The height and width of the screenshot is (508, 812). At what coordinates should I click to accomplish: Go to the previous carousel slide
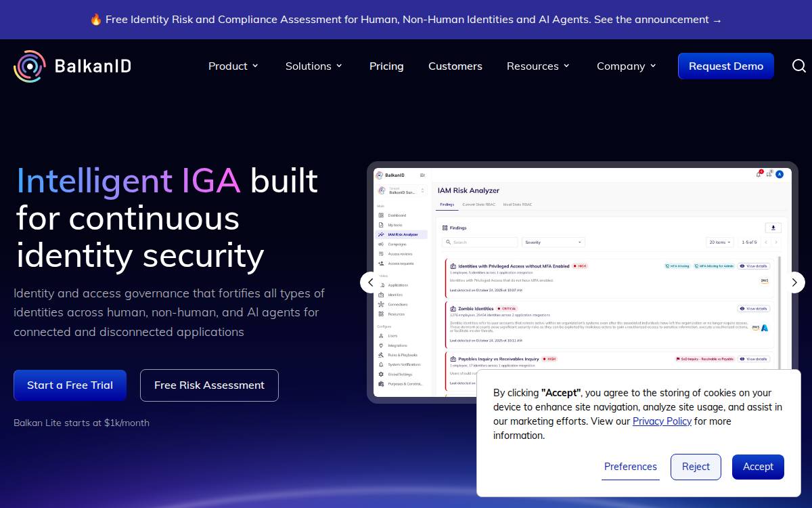click(x=370, y=282)
